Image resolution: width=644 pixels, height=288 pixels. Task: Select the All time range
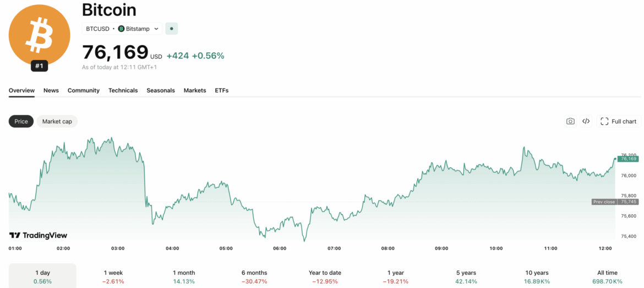pos(607,276)
